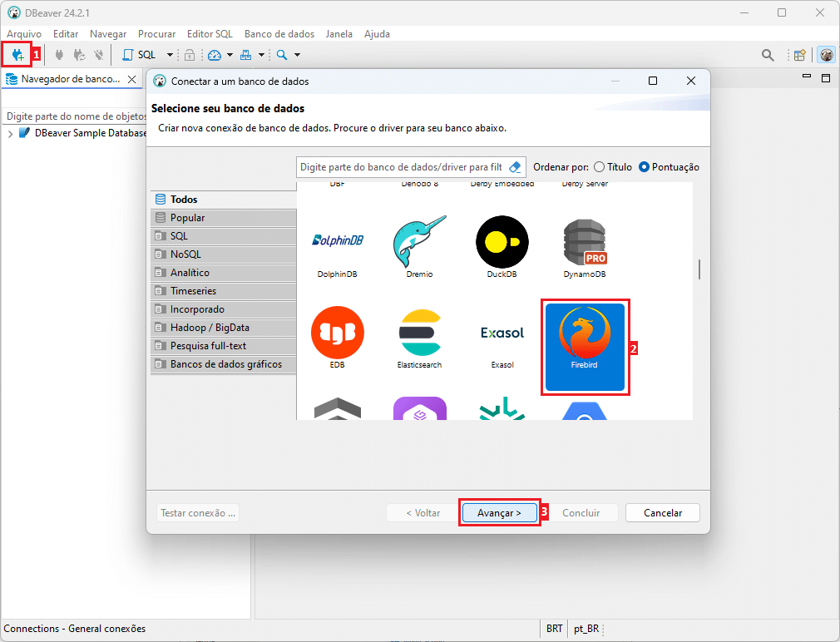Open the SQL editor dropdown arrow

170,55
